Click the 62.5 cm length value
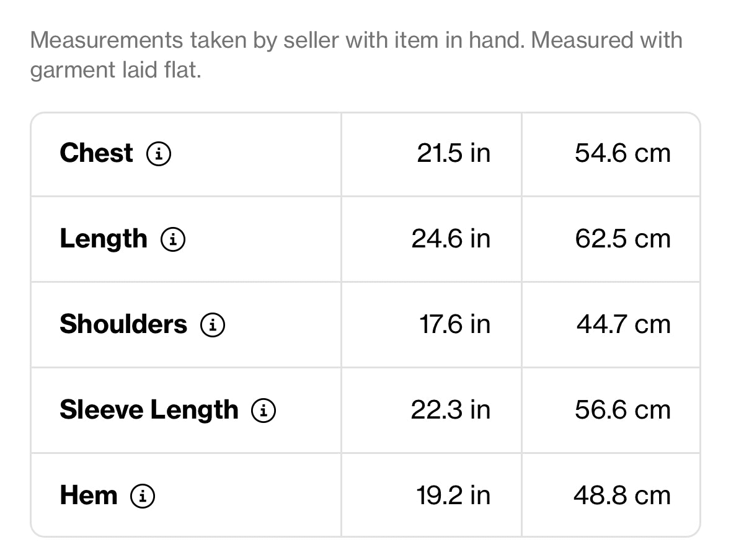The height and width of the screenshot is (560, 731). click(x=623, y=239)
